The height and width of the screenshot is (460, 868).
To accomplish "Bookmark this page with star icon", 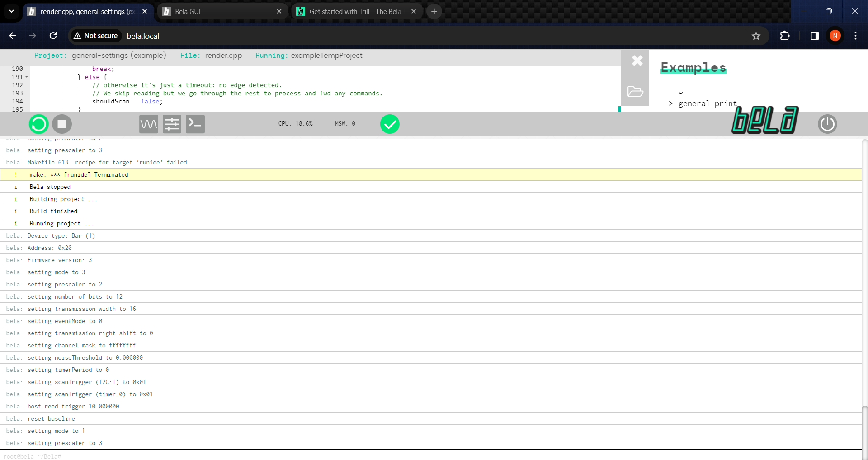I will coord(756,36).
